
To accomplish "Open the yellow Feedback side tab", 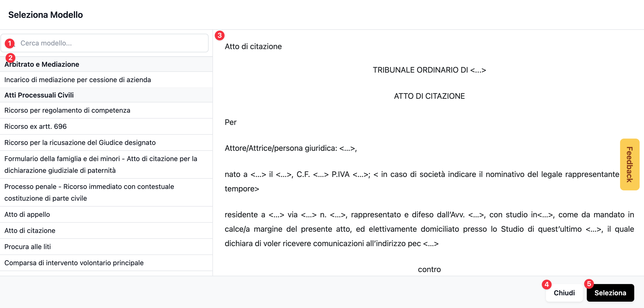I will [x=629, y=164].
